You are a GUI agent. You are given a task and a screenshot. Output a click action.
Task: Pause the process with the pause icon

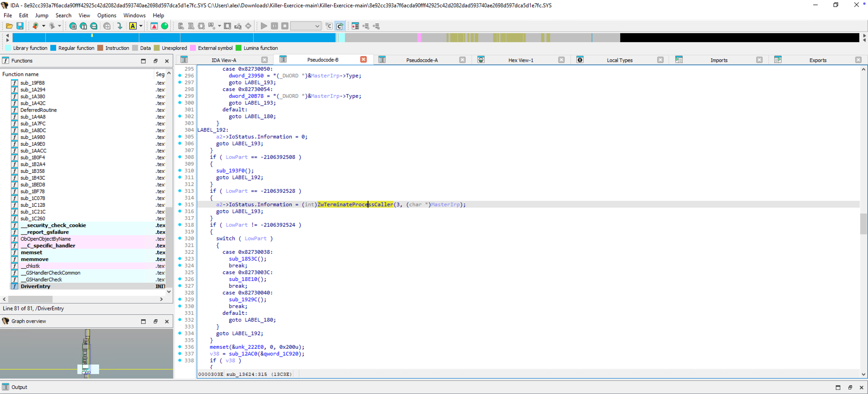pos(274,26)
